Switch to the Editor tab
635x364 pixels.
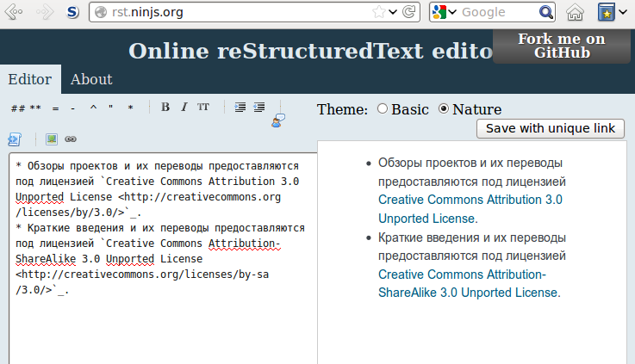tap(30, 79)
